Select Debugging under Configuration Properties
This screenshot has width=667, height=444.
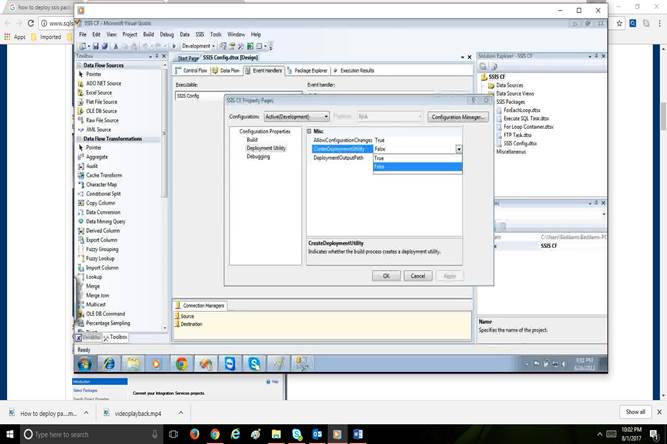coord(258,157)
